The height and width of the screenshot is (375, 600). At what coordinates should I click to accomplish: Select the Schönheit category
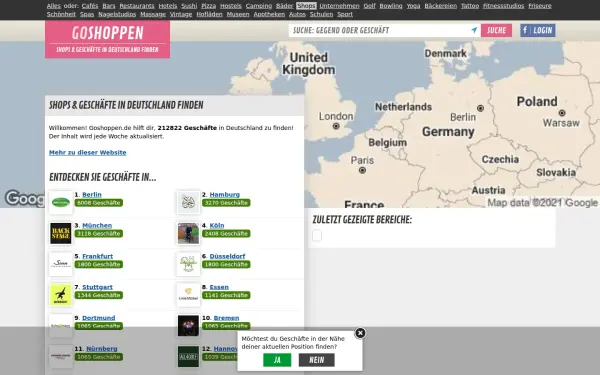(x=61, y=14)
